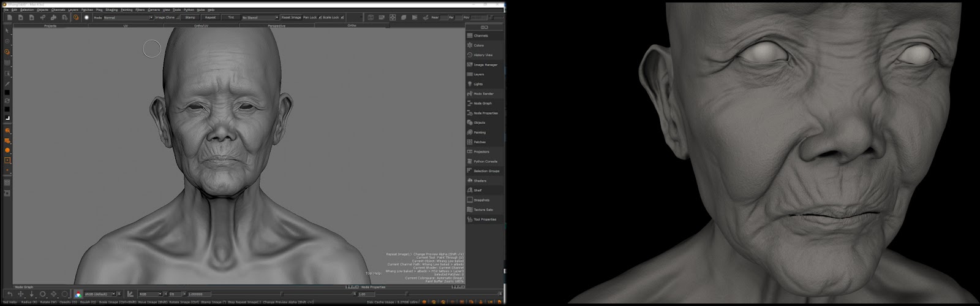This screenshot has height=306, width=980.
Task: Click the Tint button
Action: [x=231, y=17]
